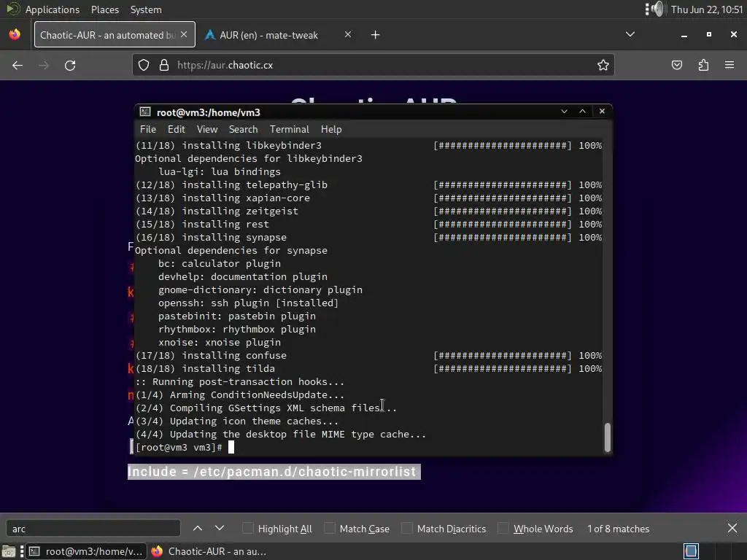This screenshot has width=747, height=560.
Task: Open the System panel menu
Action: pyautogui.click(x=146, y=9)
